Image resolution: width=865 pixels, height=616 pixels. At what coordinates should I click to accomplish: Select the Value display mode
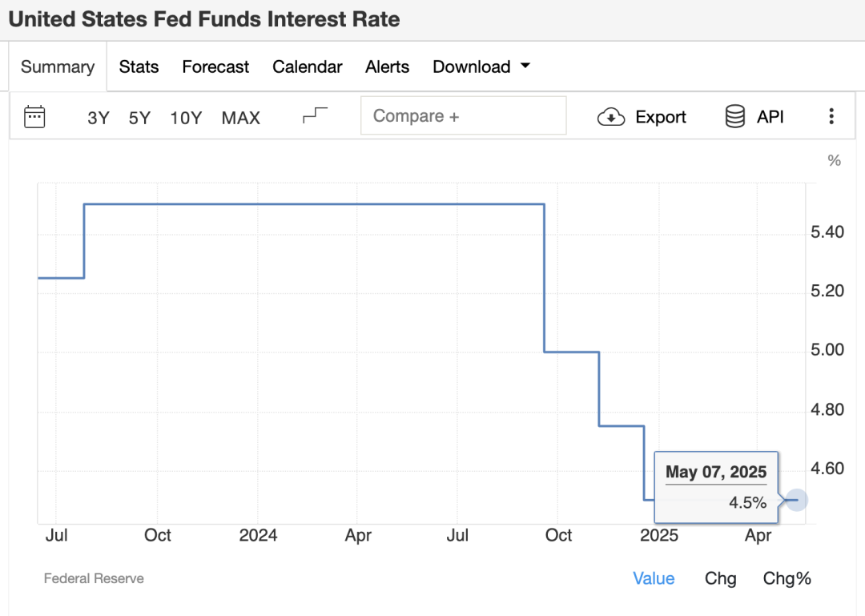654,578
